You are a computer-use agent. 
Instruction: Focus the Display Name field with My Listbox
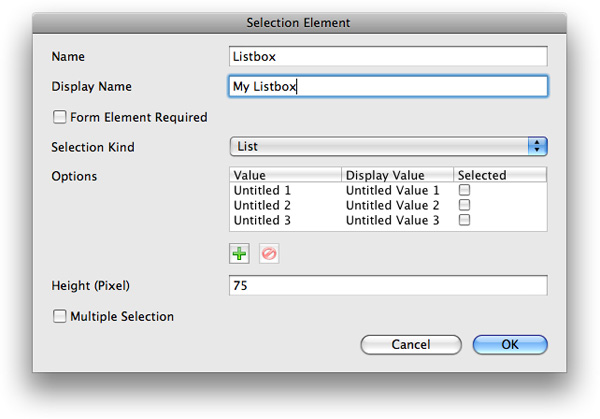pos(388,86)
